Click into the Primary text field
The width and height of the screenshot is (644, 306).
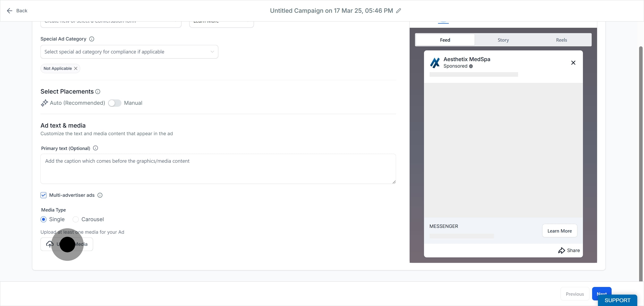click(218, 169)
